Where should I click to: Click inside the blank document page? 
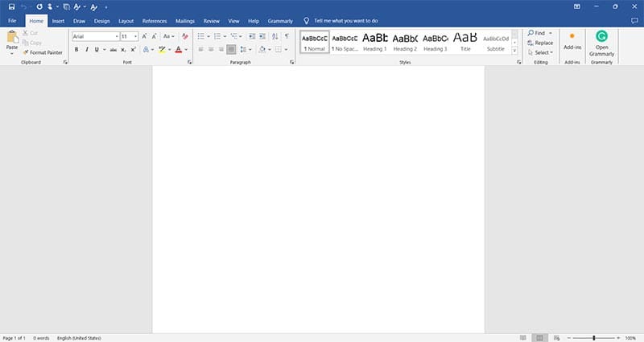[x=318, y=199]
